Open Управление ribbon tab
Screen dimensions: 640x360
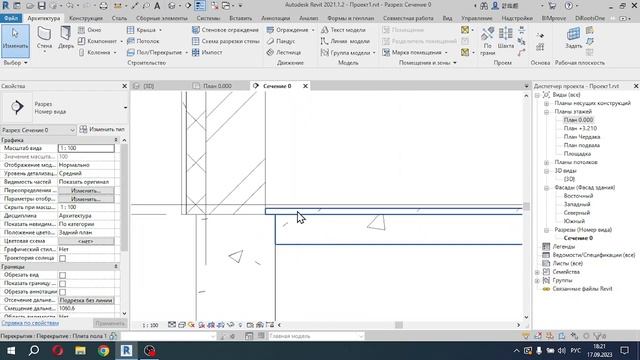pos(476,18)
